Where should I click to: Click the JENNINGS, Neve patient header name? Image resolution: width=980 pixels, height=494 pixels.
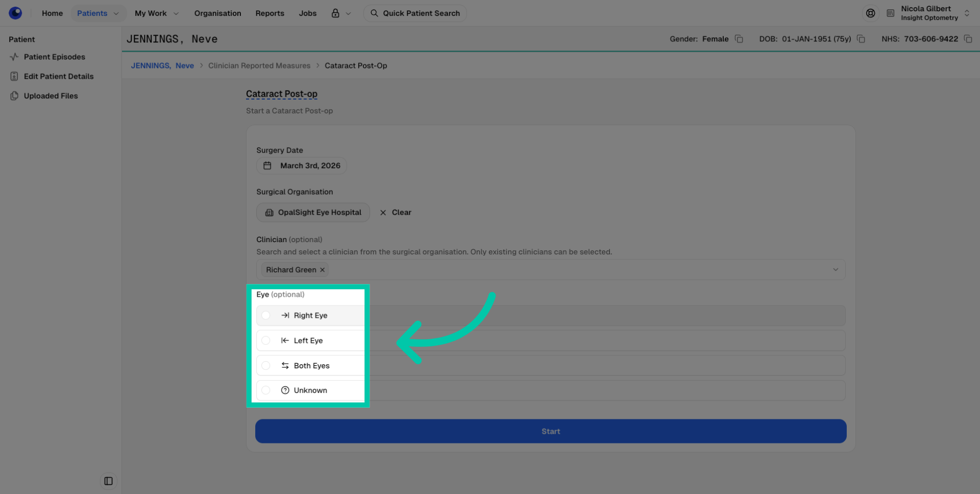[x=172, y=39]
